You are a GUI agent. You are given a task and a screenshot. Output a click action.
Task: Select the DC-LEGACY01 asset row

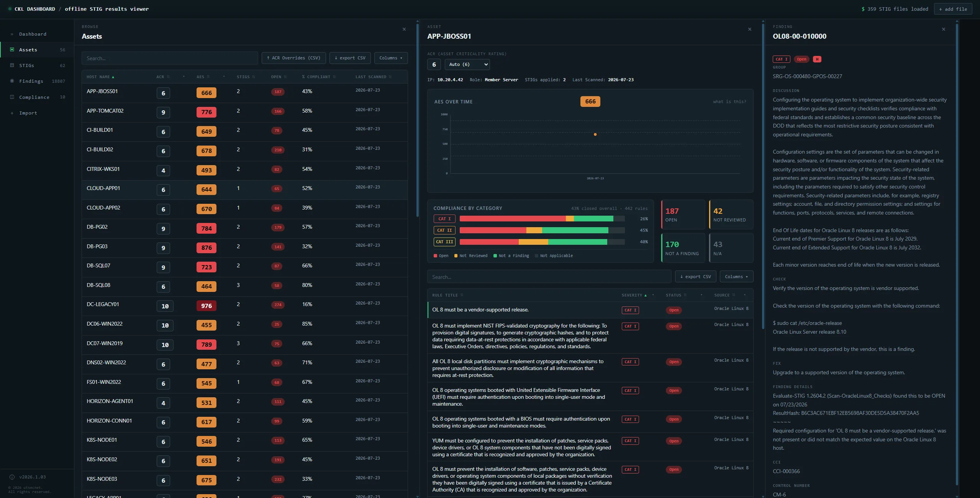pos(244,306)
